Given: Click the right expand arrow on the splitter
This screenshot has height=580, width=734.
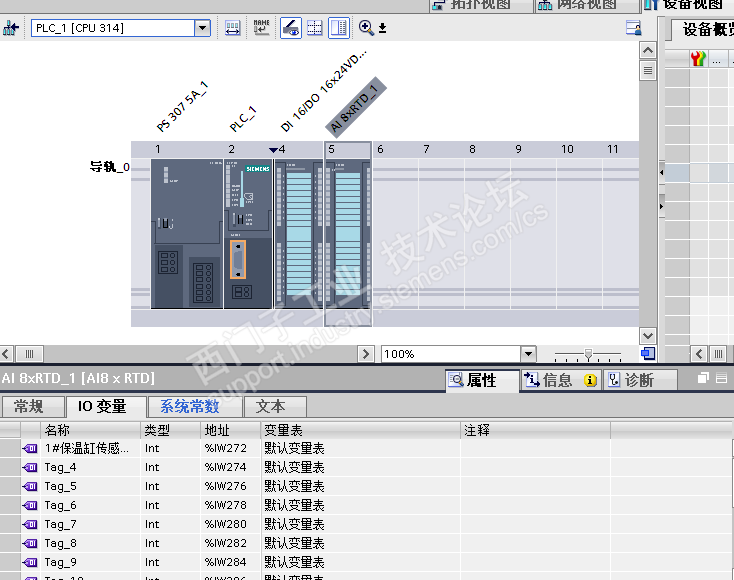Looking at the screenshot, I should pos(661,206).
